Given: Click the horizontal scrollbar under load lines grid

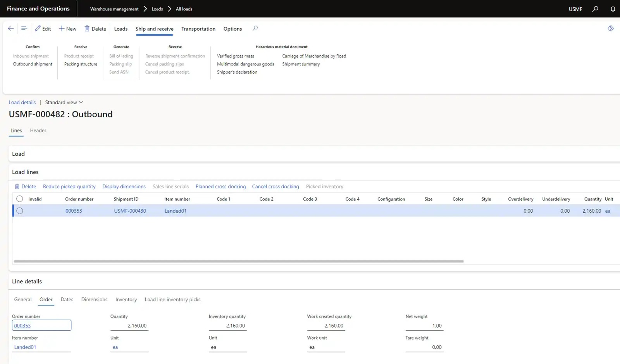Looking at the screenshot, I should coord(238,261).
